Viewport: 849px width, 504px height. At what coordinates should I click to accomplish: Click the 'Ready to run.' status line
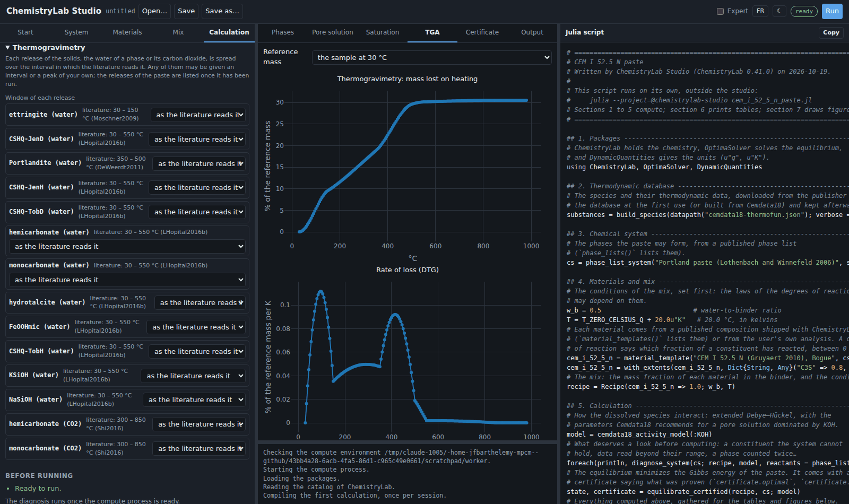(38, 489)
